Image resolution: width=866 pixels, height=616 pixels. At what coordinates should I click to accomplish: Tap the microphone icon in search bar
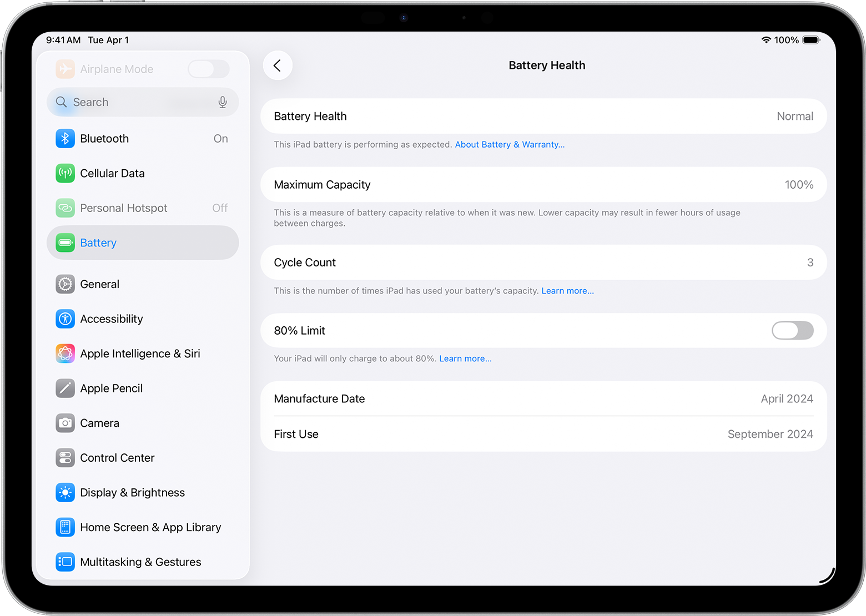click(x=223, y=102)
